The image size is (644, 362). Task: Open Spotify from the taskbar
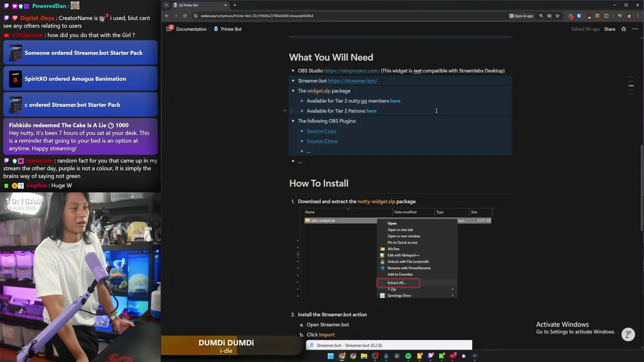click(408, 356)
